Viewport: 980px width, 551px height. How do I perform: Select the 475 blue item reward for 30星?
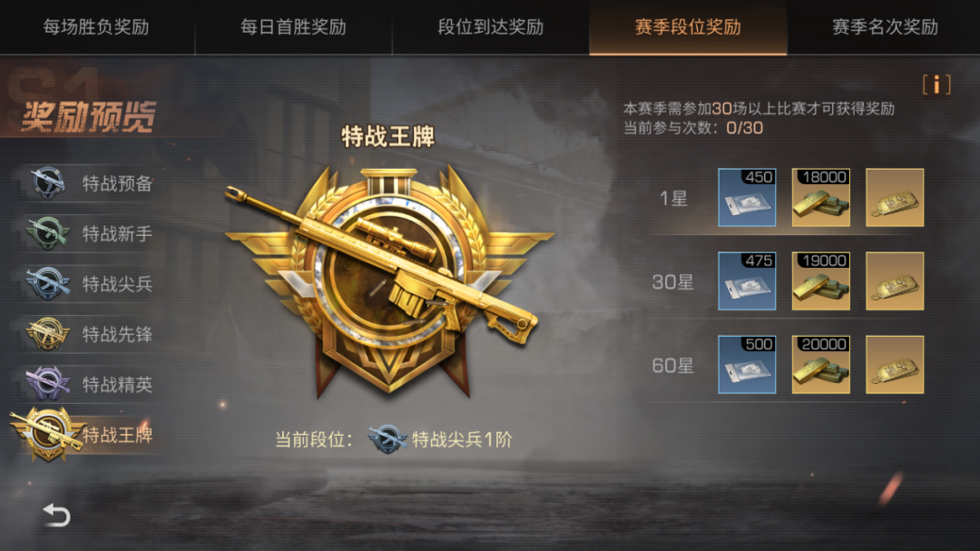[x=747, y=280]
